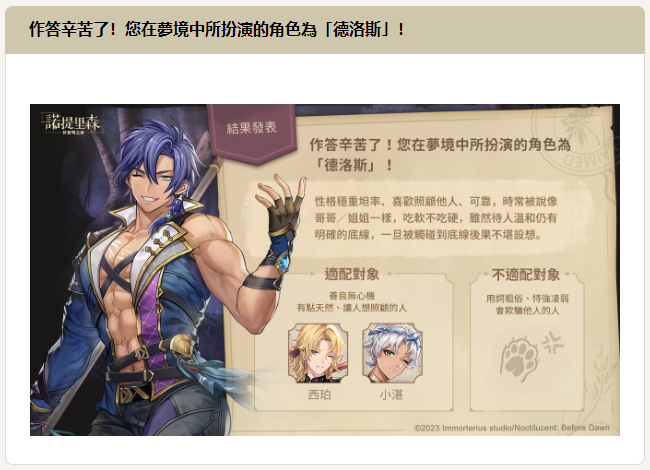
Task: Click the page header title about 德洛斯
Action: (217, 29)
